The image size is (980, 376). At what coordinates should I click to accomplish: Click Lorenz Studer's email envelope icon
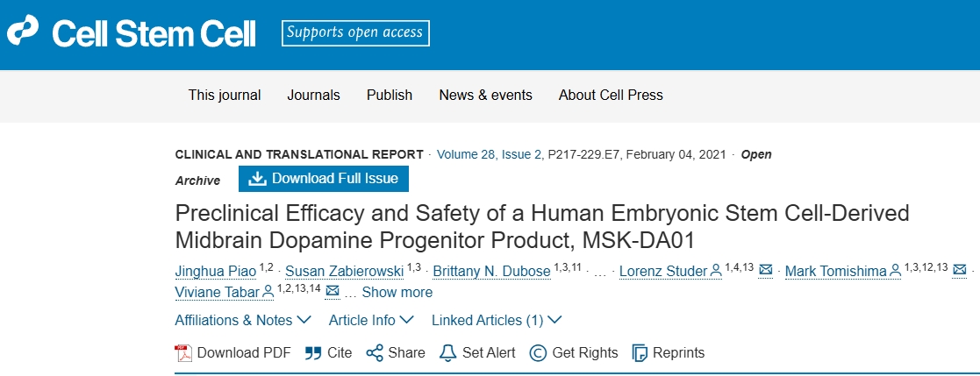coord(765,270)
